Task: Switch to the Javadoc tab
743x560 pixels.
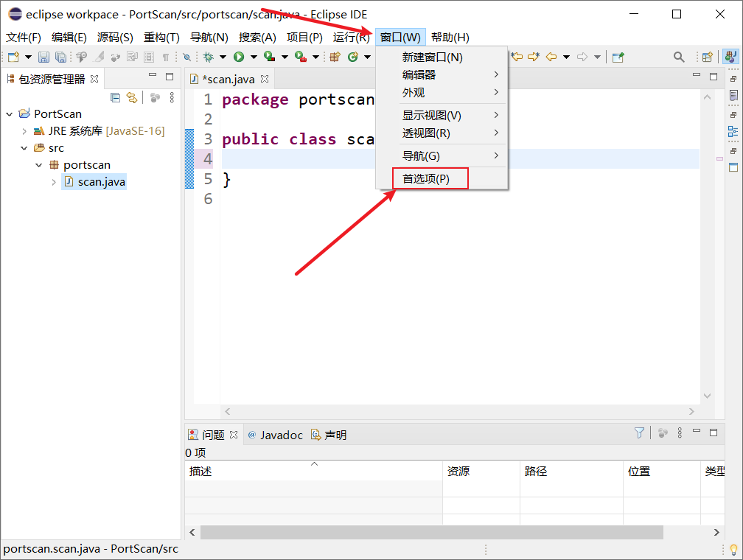Action: tap(276, 435)
